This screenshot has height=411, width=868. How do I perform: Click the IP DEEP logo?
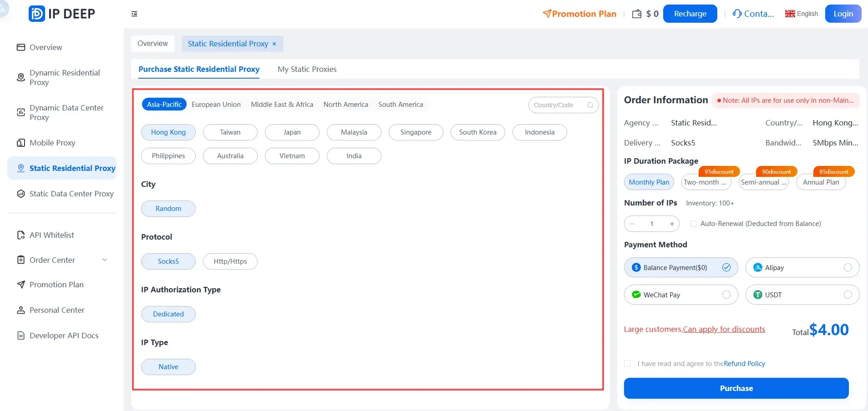[62, 14]
